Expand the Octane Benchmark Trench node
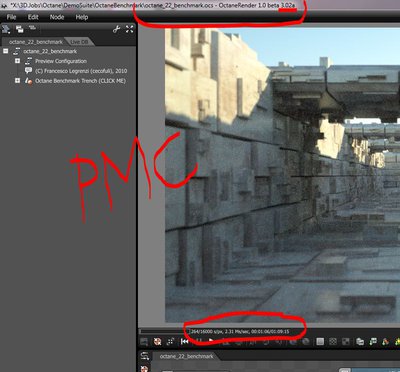Screen dimensions: 400x372 (17, 81)
